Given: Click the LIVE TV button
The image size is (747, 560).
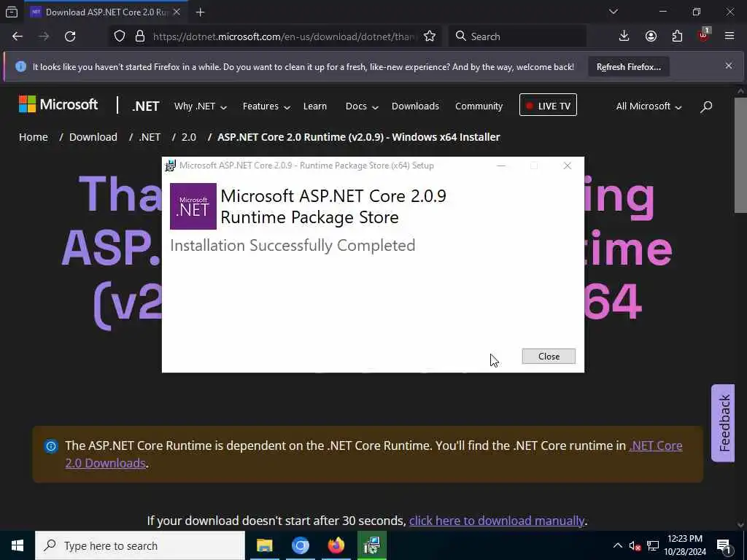Looking at the screenshot, I should tap(548, 105).
